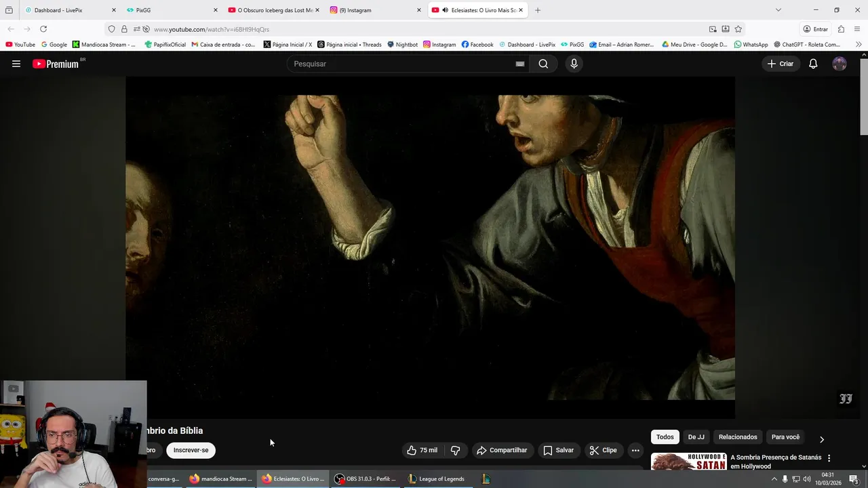Dislike the video
868x488 pixels.
(x=455, y=450)
